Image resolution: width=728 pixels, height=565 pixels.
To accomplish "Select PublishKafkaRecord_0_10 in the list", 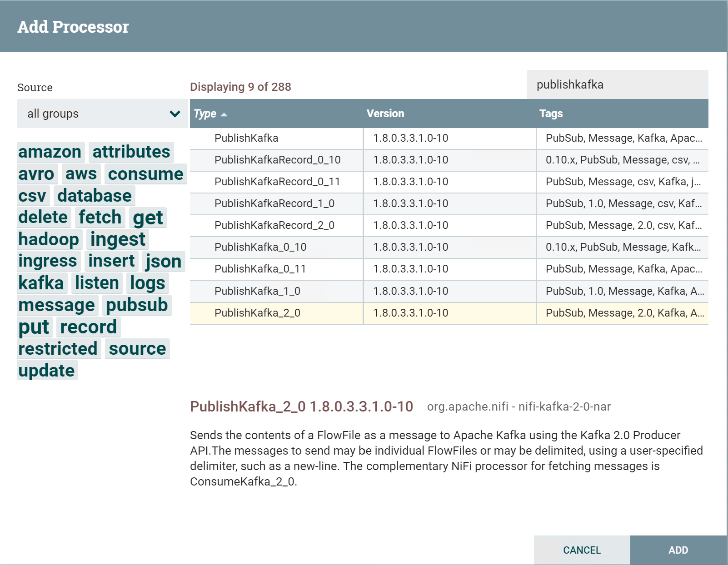I will 449,160.
